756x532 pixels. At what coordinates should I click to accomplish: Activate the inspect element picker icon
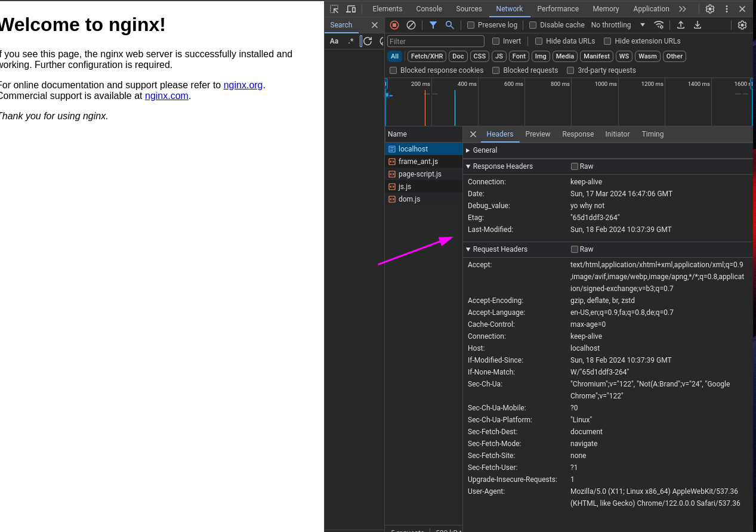(x=334, y=9)
